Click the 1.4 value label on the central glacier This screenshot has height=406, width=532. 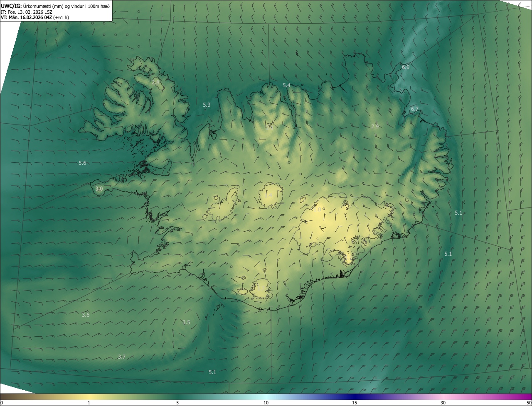pos(269,196)
